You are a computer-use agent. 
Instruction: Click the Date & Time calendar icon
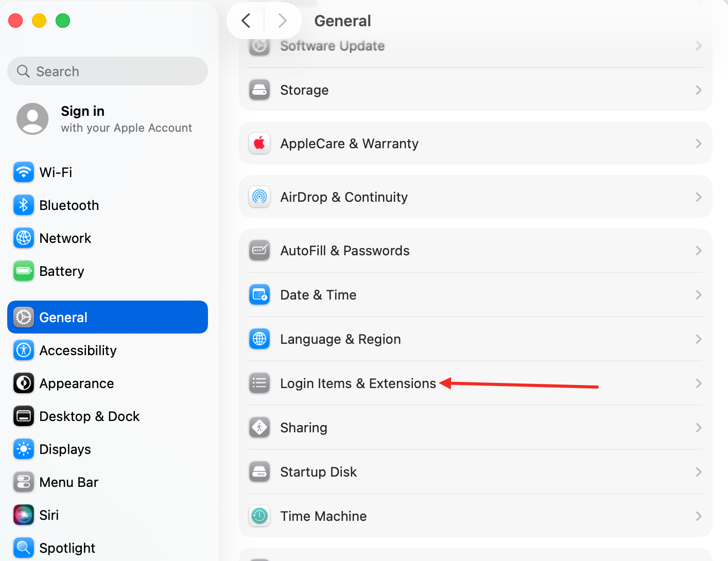[x=259, y=295]
